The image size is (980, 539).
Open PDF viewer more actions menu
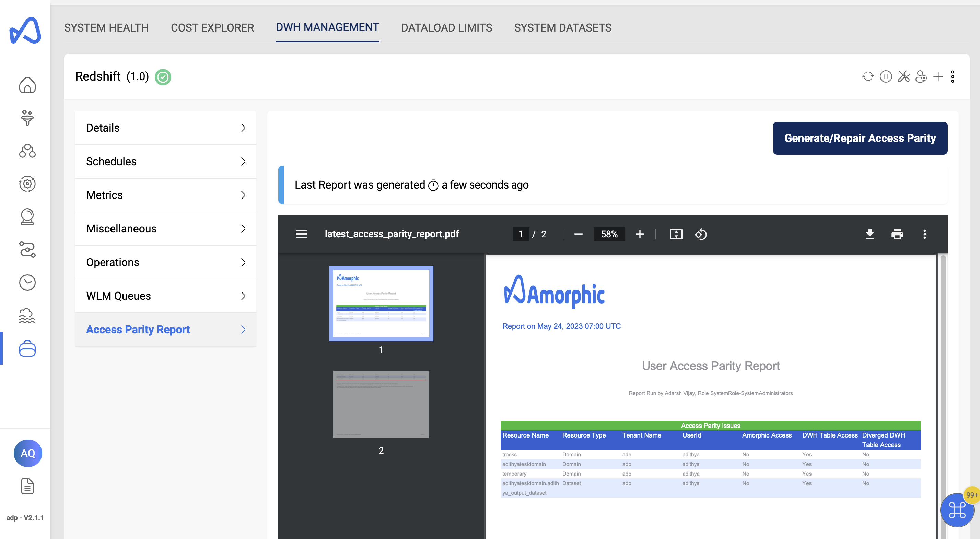[924, 234]
